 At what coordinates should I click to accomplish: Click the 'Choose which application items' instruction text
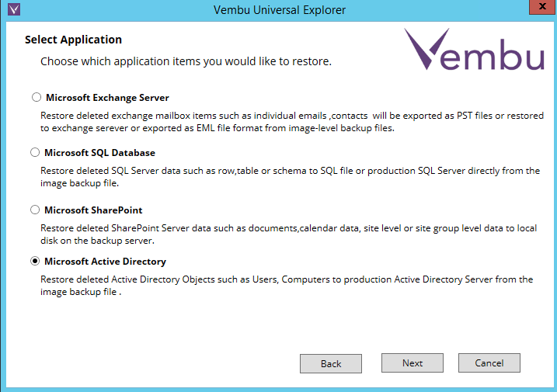[x=186, y=61]
